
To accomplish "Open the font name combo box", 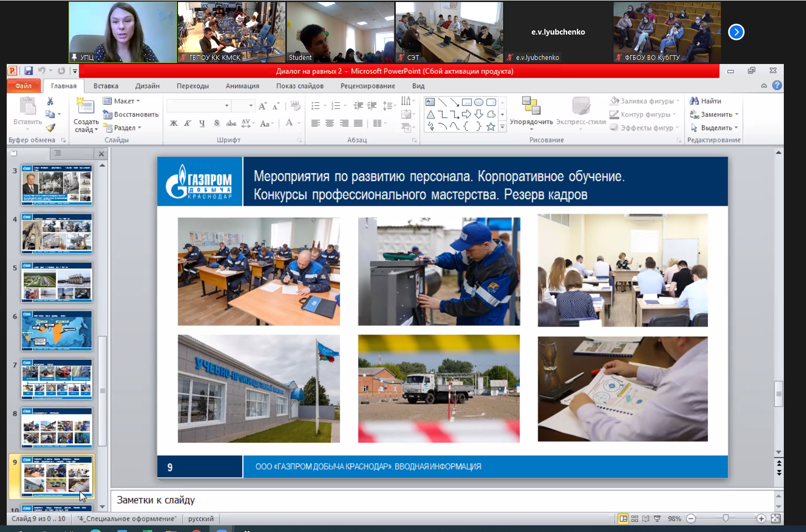I will [198, 106].
